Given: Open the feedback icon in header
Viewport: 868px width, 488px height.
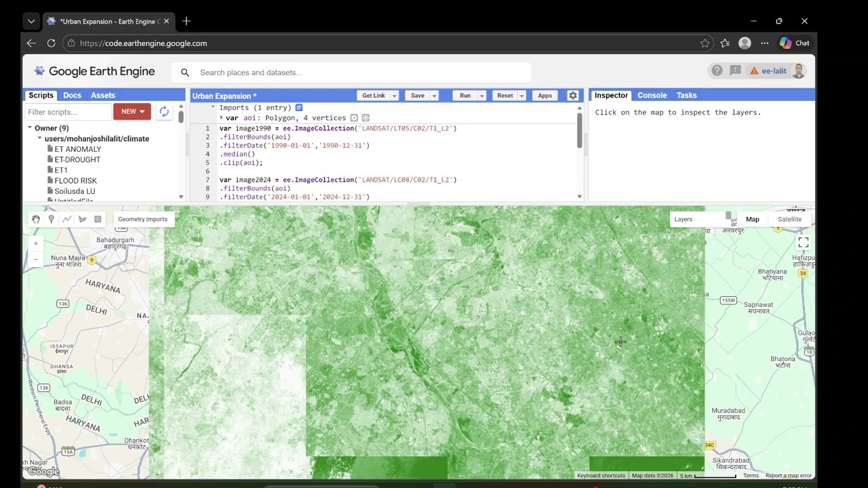Looking at the screenshot, I should pyautogui.click(x=735, y=70).
